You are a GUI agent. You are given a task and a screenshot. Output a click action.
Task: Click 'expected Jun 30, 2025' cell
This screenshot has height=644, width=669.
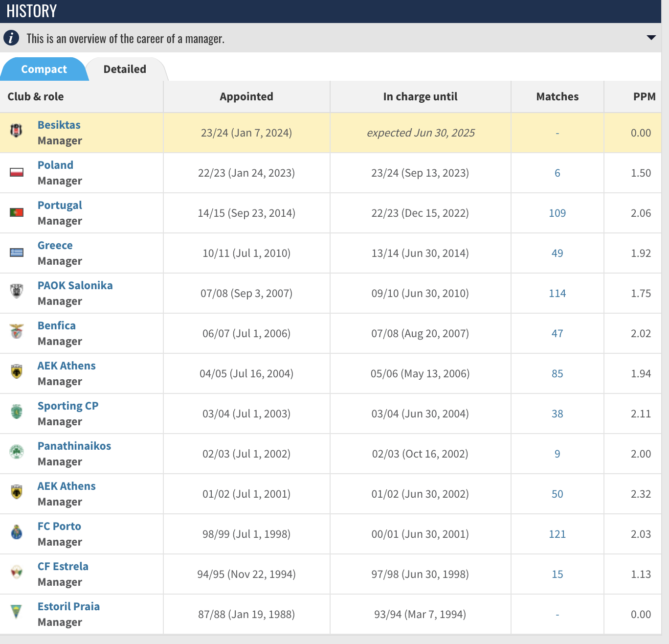pos(421,133)
